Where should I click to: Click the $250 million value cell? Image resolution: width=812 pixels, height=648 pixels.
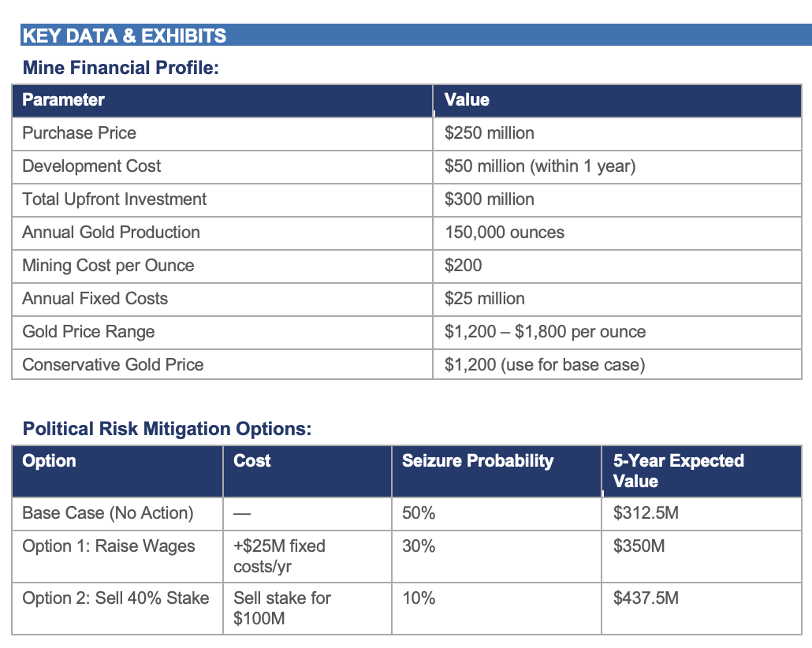point(616,134)
